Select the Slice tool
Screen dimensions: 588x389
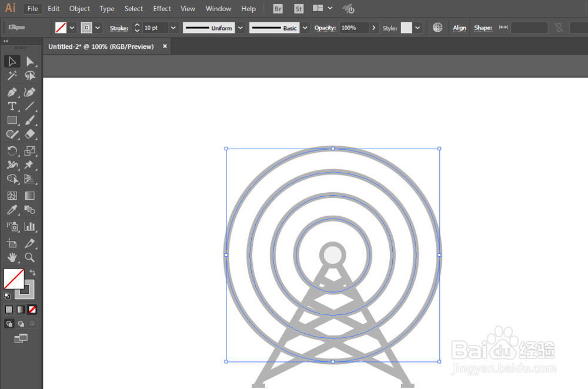29,243
